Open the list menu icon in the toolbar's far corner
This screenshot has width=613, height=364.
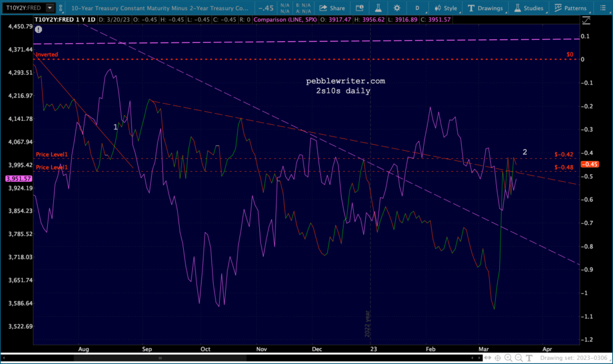click(x=603, y=8)
